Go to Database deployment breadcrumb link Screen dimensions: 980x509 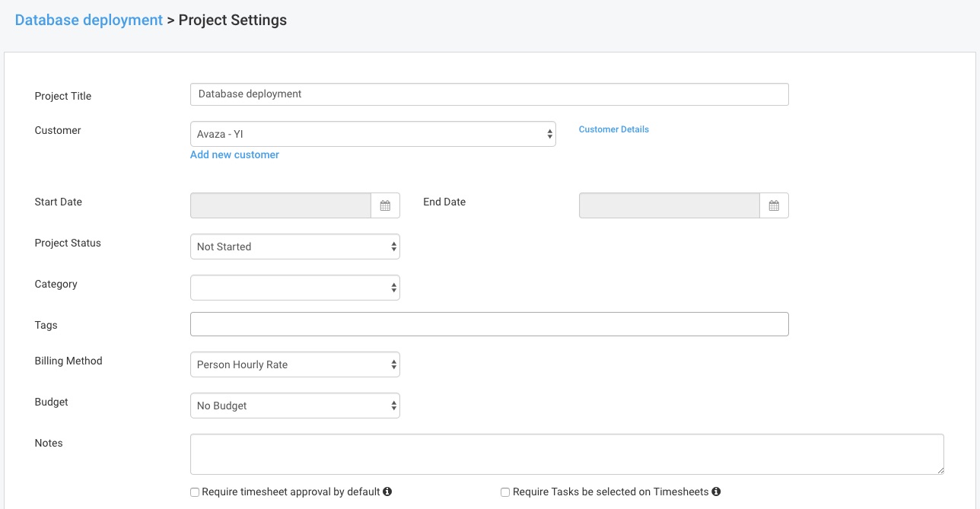click(89, 21)
